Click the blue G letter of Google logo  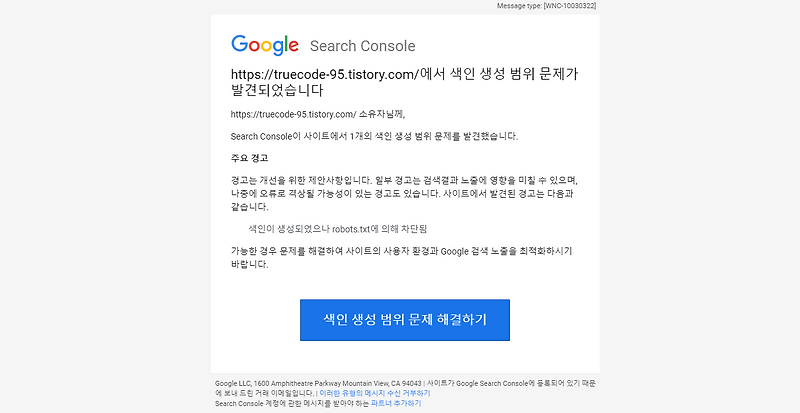tap(239, 44)
